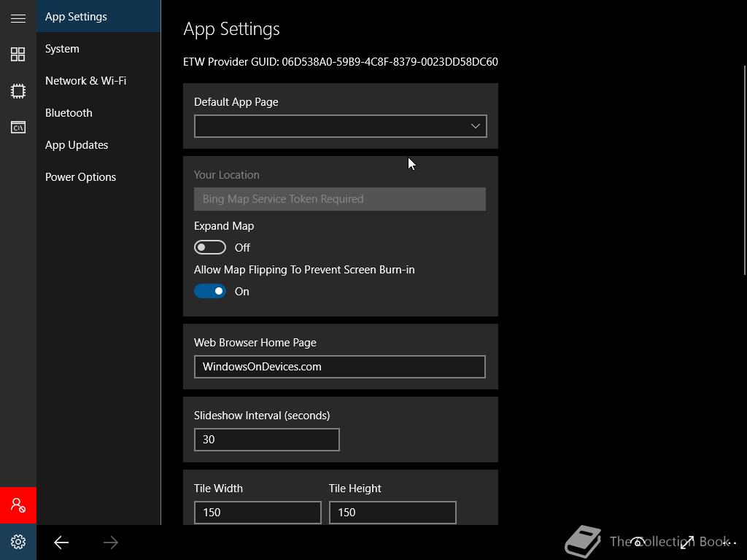Open the Bluetooth settings section

98,113
